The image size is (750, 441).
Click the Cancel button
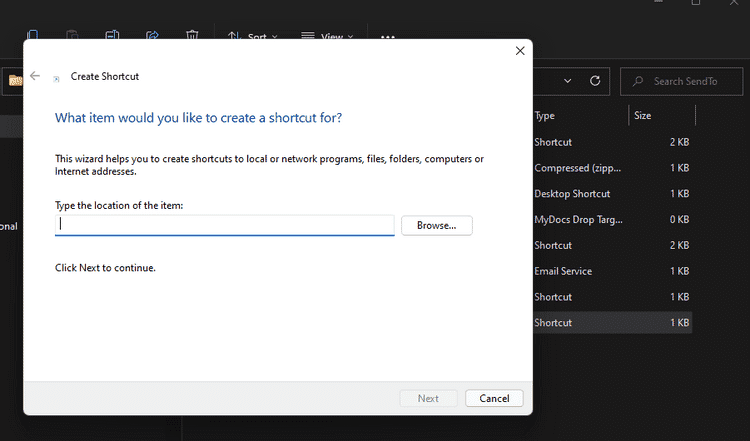coord(494,398)
